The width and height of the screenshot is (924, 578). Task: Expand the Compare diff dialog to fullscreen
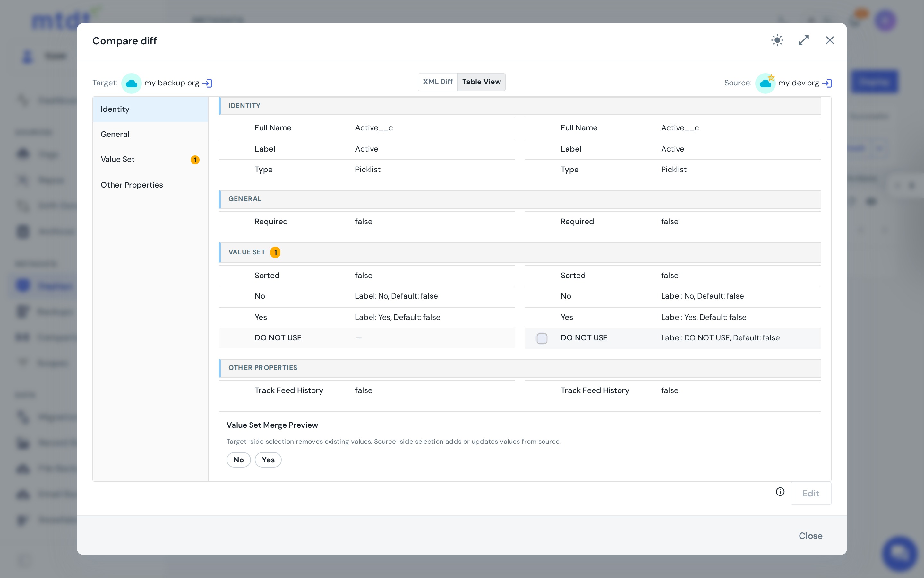point(804,40)
